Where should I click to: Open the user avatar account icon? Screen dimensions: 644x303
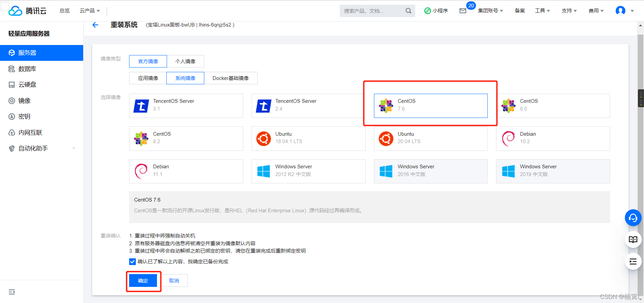[620, 11]
